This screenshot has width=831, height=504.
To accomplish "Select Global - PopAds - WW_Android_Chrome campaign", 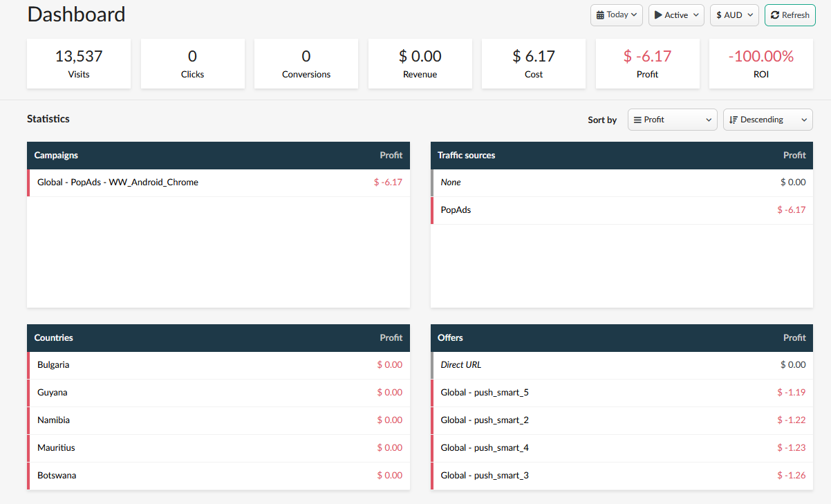I will pos(118,183).
